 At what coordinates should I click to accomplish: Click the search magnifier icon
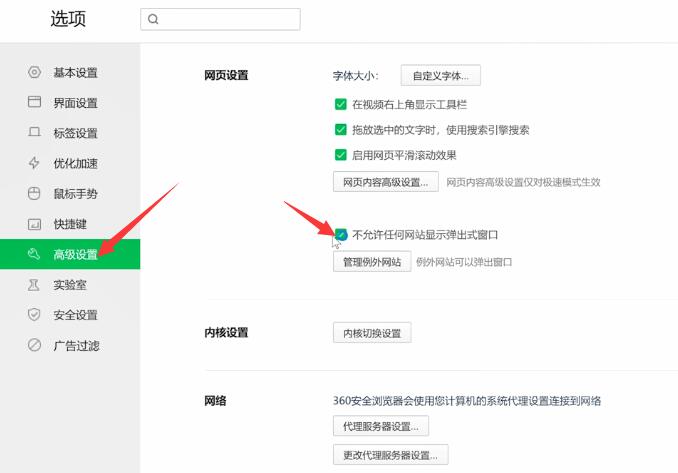(x=153, y=19)
